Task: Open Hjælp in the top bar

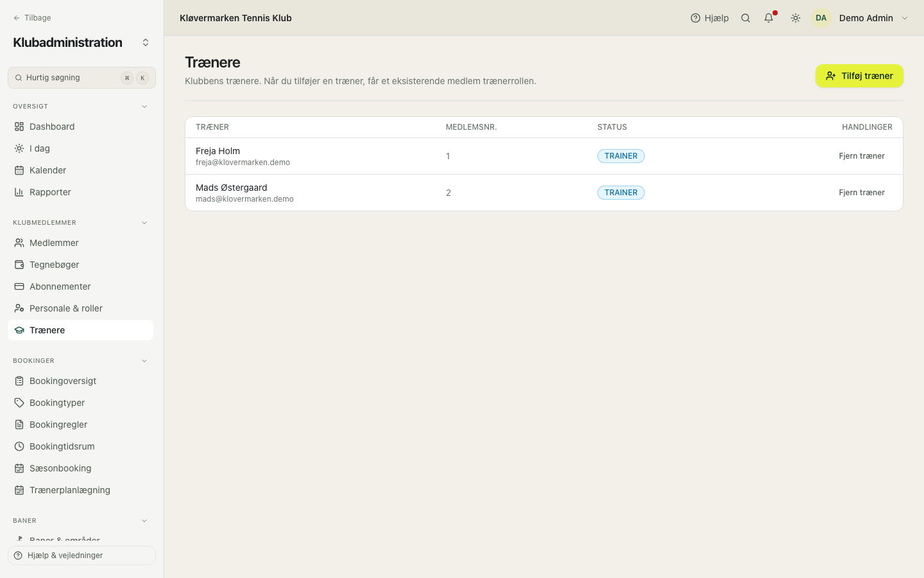Action: 710,18
